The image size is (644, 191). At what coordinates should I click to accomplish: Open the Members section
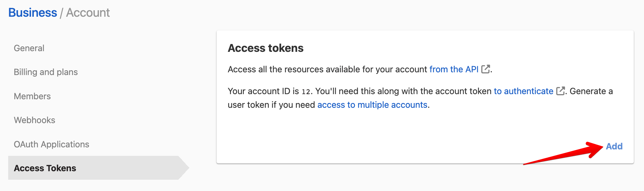click(32, 96)
